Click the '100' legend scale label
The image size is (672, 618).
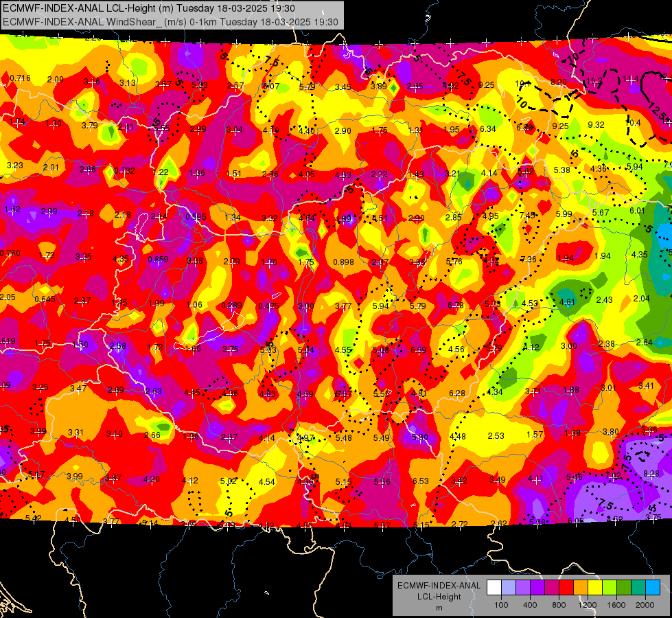(x=501, y=605)
